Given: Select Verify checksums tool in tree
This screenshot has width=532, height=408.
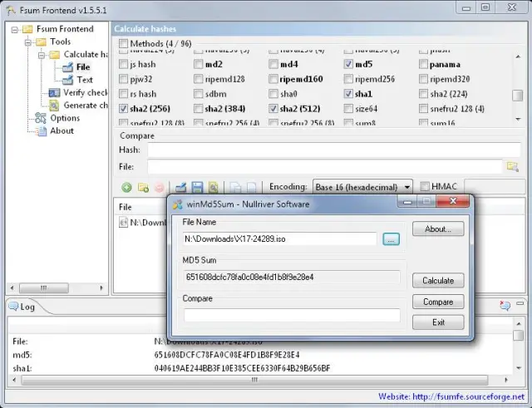Looking at the screenshot, I should 85,93.
